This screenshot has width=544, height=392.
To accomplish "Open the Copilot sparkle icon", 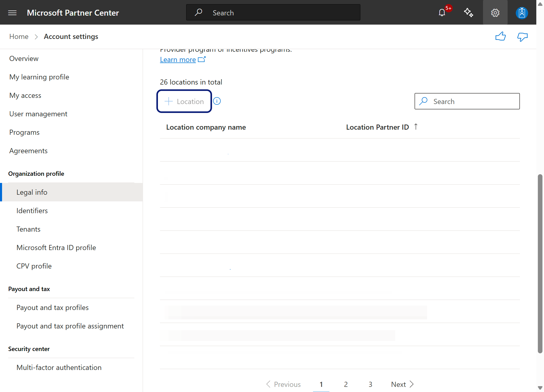I will pos(469,13).
